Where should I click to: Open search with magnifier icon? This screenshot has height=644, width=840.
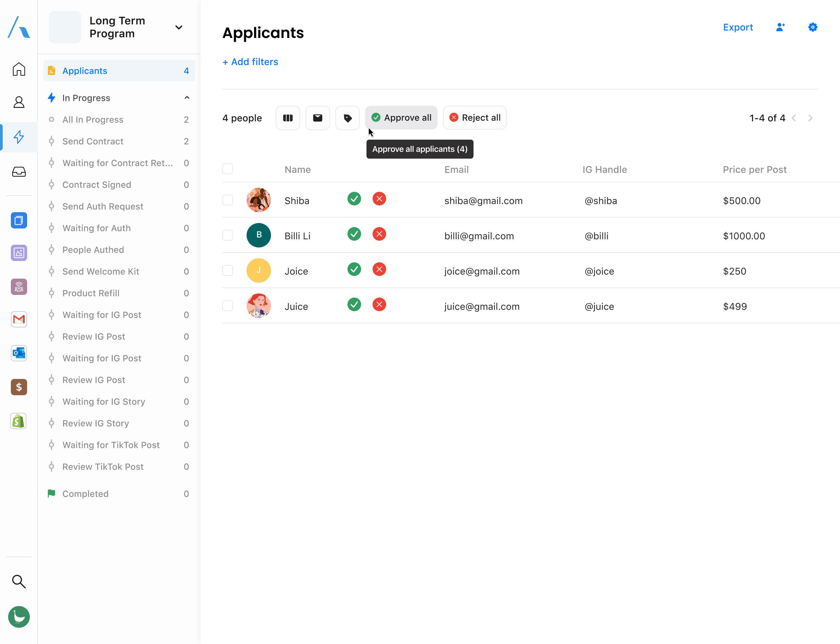click(x=19, y=582)
